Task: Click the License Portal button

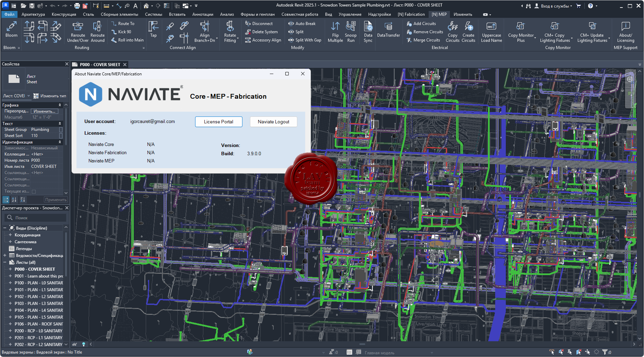Action: tap(218, 122)
